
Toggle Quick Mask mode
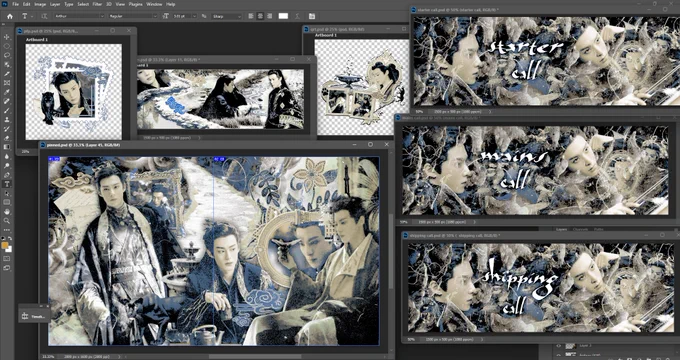tap(7, 259)
